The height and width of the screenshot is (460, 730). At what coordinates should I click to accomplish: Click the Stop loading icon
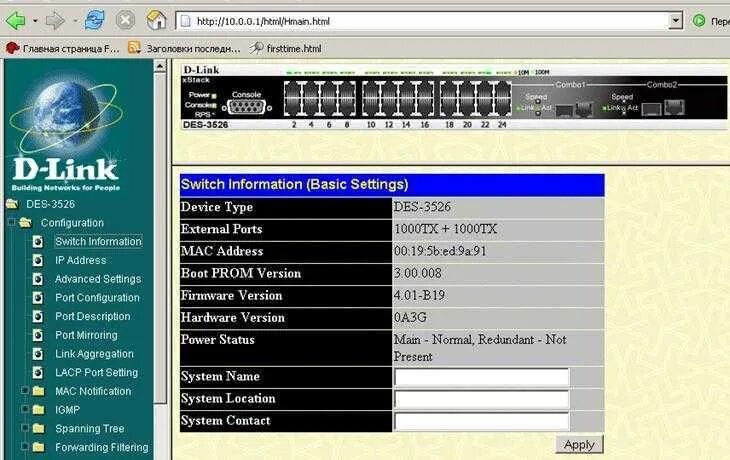click(125, 20)
